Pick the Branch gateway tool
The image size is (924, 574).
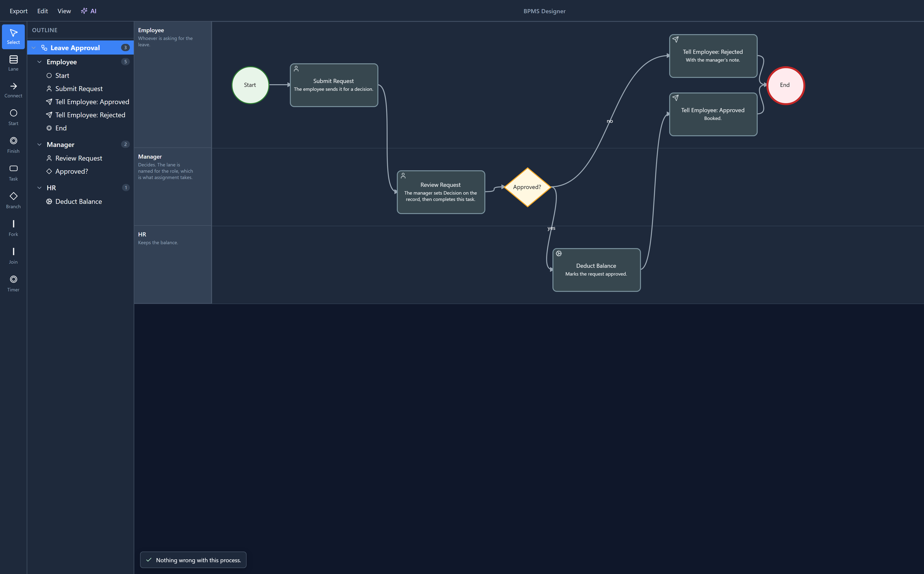point(13,201)
